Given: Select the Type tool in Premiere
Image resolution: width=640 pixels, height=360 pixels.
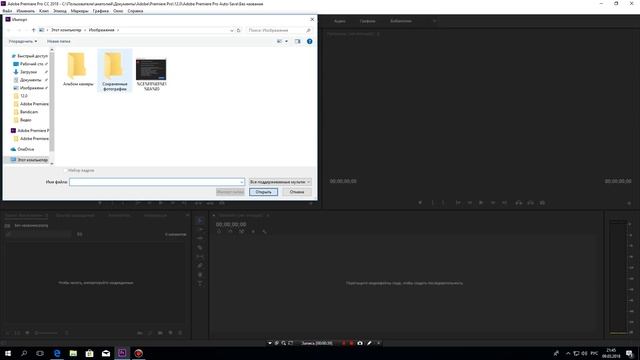Looking at the screenshot, I should point(200,284).
